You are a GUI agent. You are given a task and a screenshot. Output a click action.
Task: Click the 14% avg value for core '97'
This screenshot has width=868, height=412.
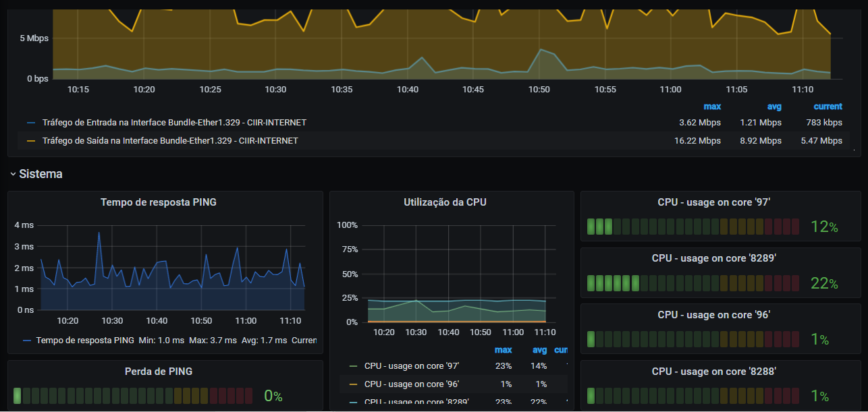(538, 366)
